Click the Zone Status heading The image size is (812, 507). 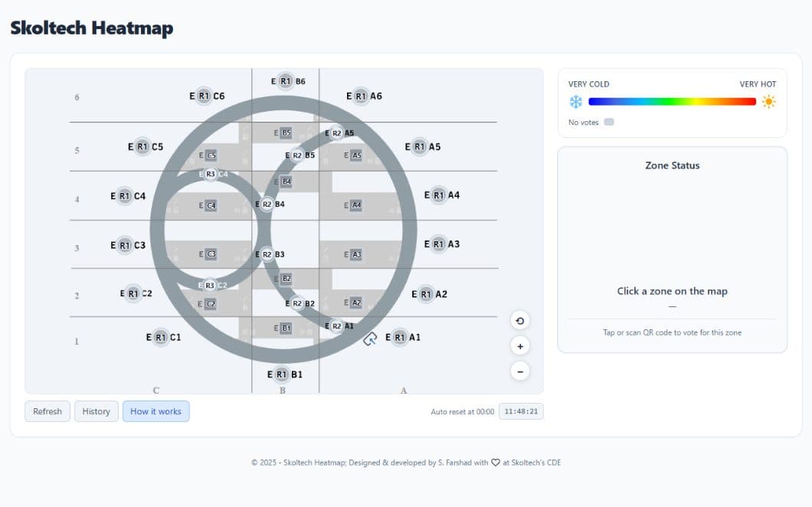coord(672,165)
